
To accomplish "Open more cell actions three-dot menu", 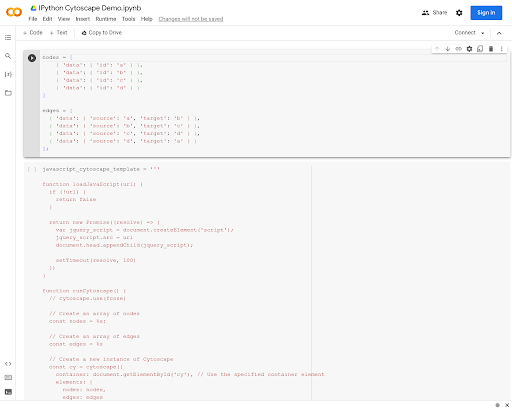I will click(x=501, y=49).
